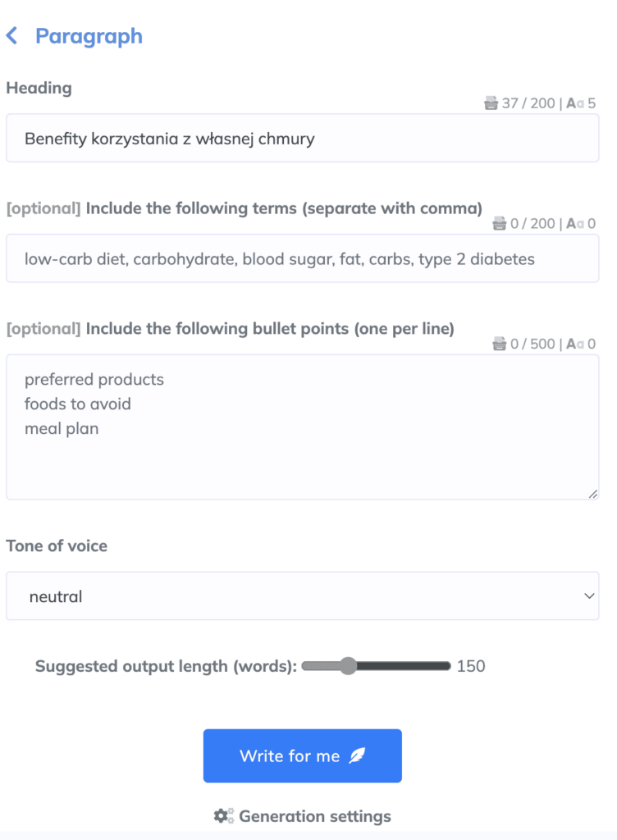Click the gears icon for Generation settings
Screen dimensions: 617x840
(x=223, y=816)
